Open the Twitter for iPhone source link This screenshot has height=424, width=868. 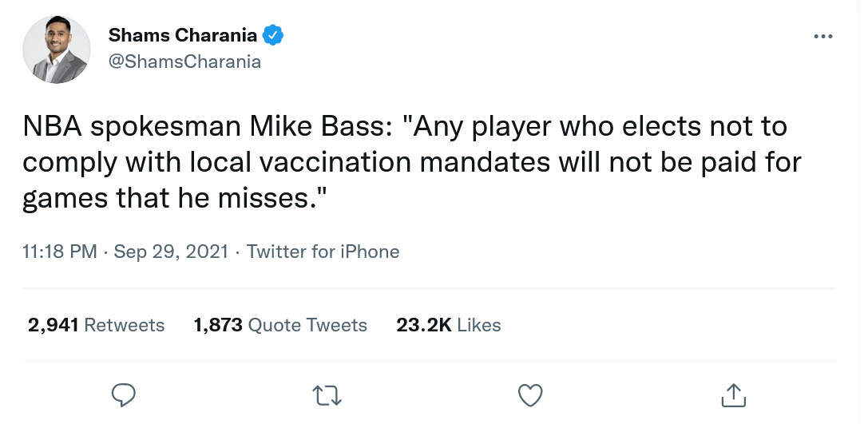(323, 252)
